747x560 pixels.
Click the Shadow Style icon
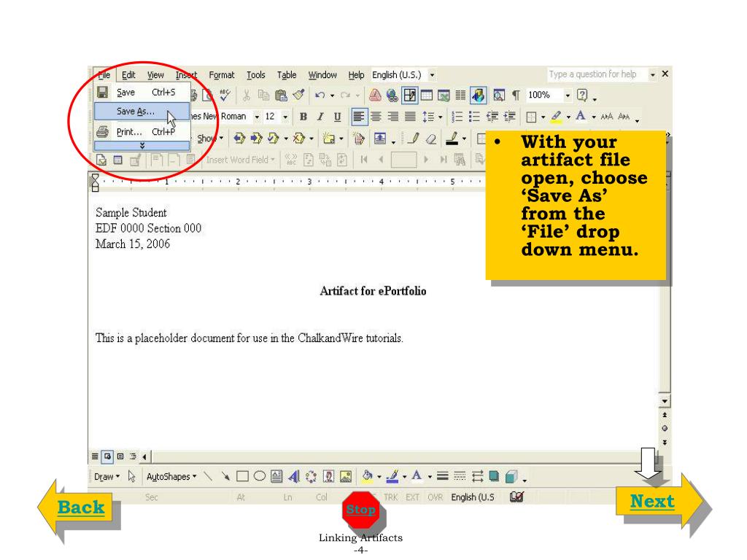pyautogui.click(x=494, y=476)
